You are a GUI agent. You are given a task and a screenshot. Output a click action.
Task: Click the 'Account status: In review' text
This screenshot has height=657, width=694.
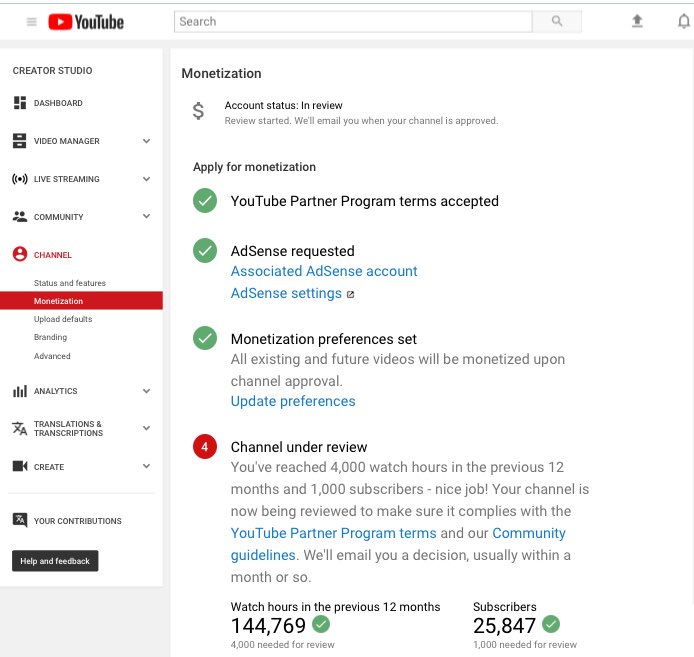tap(283, 105)
